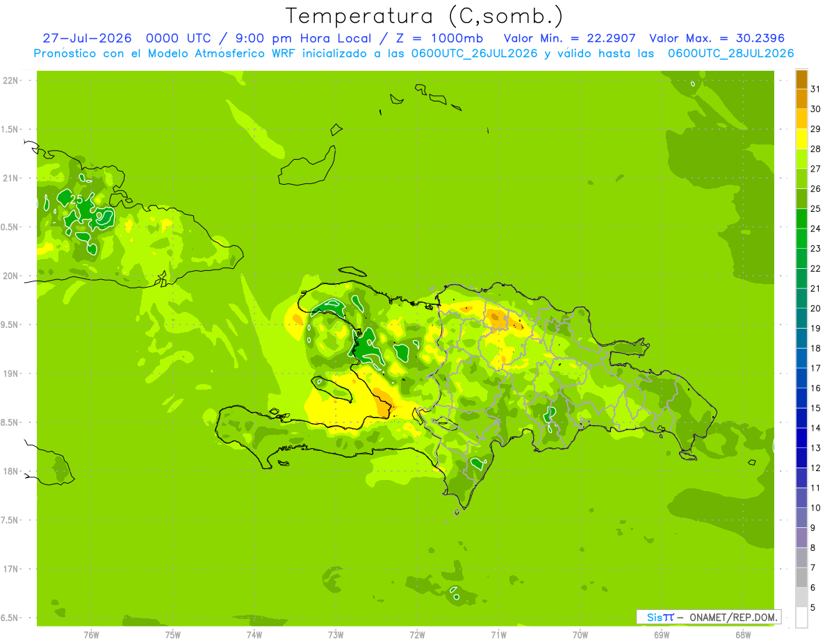The image size is (834, 644).
Task: Click the "73W" longitude axis label
Action: 336,635
